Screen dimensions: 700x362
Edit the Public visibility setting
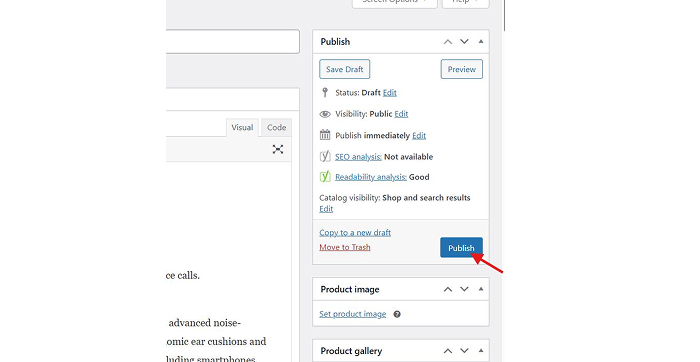click(401, 114)
